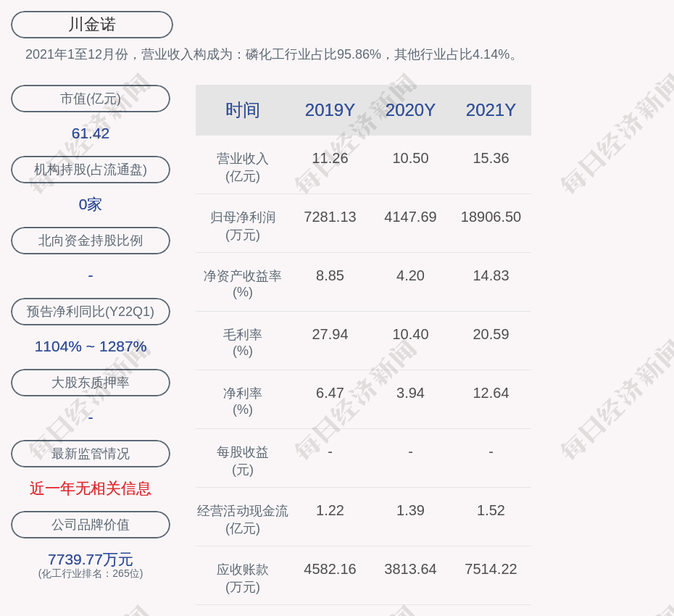Click the gross margin value 10.40
The image size is (674, 616).
pyautogui.click(x=410, y=334)
